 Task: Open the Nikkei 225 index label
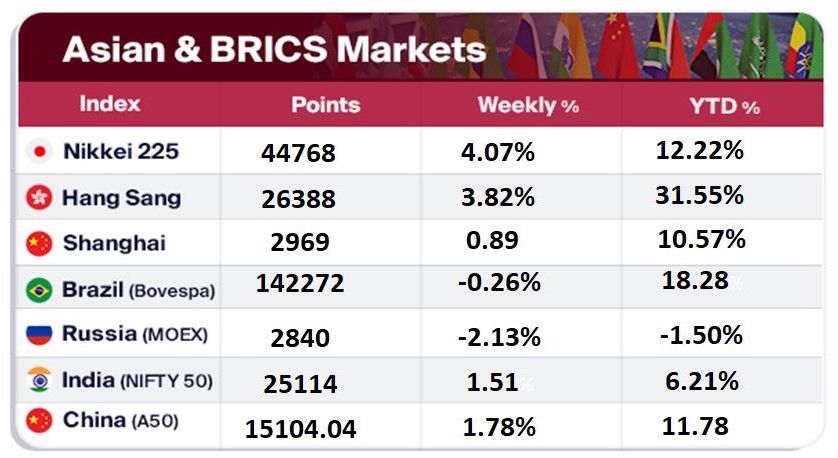(120, 152)
